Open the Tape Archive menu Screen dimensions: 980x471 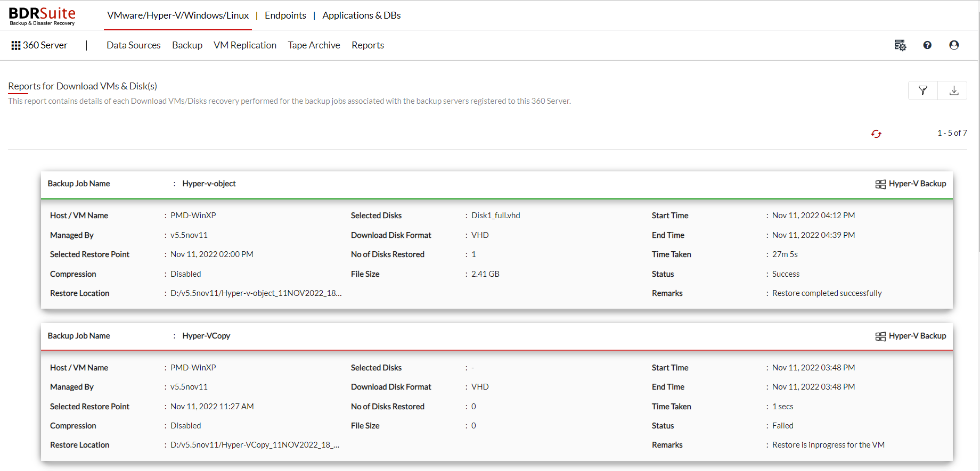coord(314,45)
